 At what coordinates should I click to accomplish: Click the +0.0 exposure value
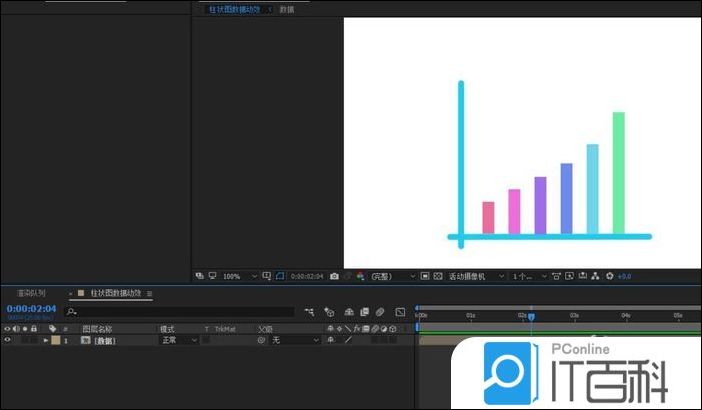(x=623, y=276)
